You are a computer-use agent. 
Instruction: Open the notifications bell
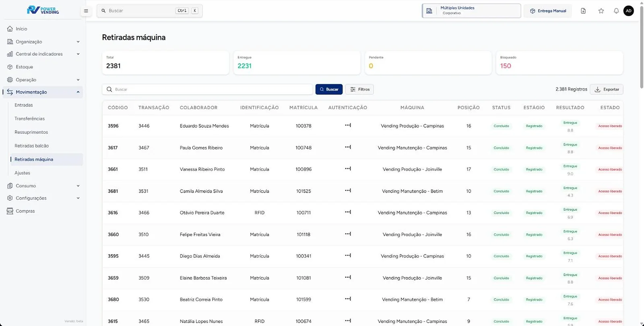616,11
